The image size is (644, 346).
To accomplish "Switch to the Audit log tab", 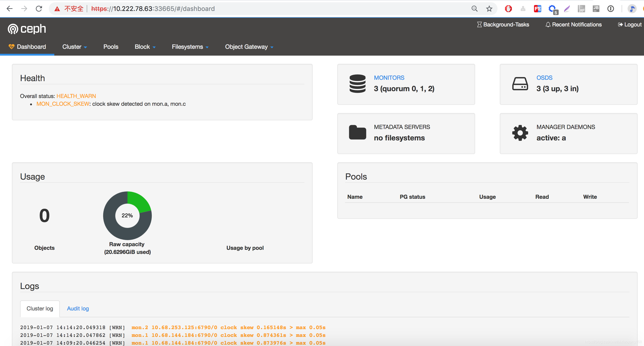I will coord(78,309).
